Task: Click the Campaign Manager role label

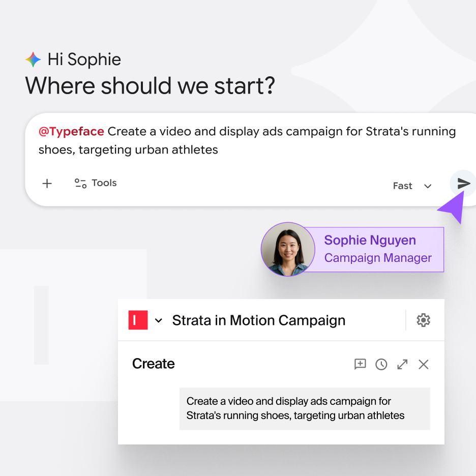Action: tap(378, 258)
